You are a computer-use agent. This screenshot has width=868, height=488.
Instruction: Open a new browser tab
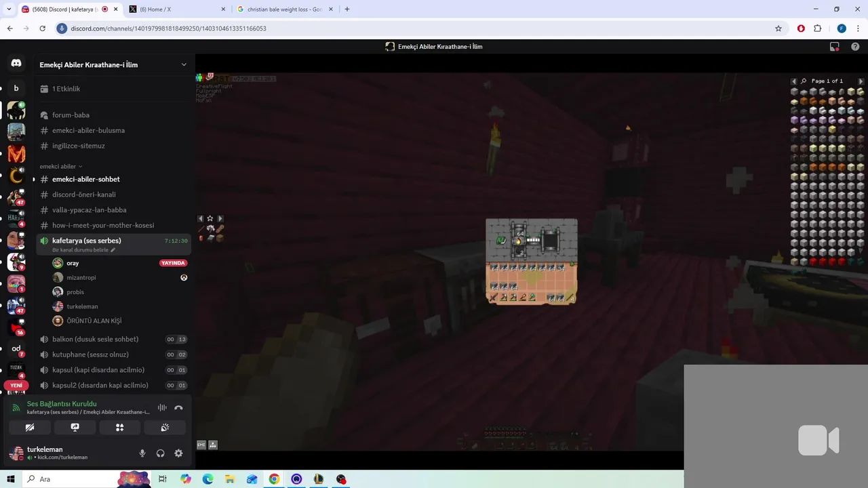[x=347, y=9]
